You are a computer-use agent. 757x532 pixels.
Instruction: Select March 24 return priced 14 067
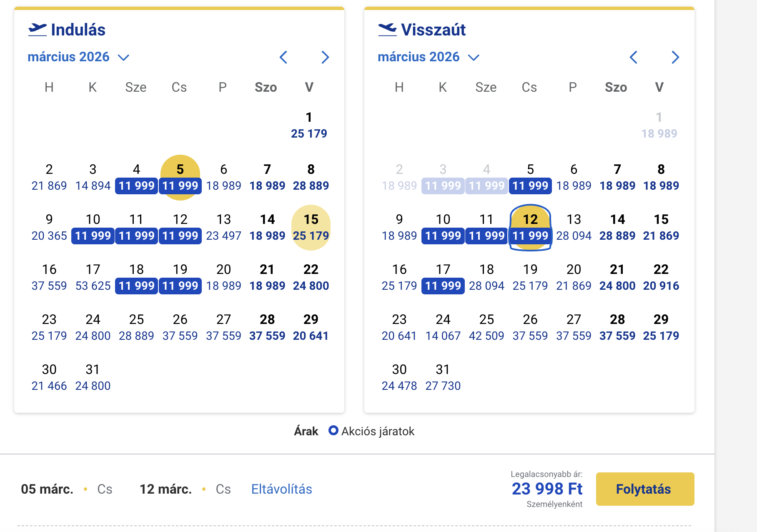pyautogui.click(x=443, y=328)
